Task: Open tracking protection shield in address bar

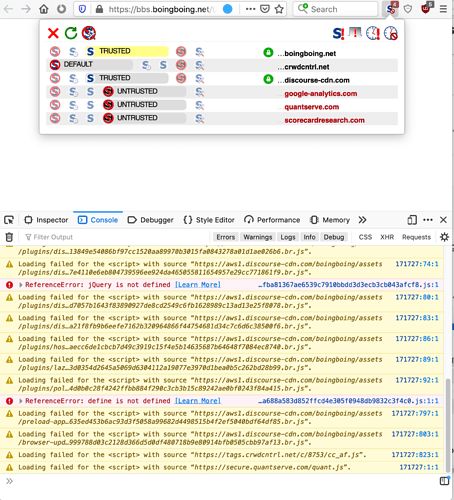Action: pyautogui.click(x=82, y=9)
